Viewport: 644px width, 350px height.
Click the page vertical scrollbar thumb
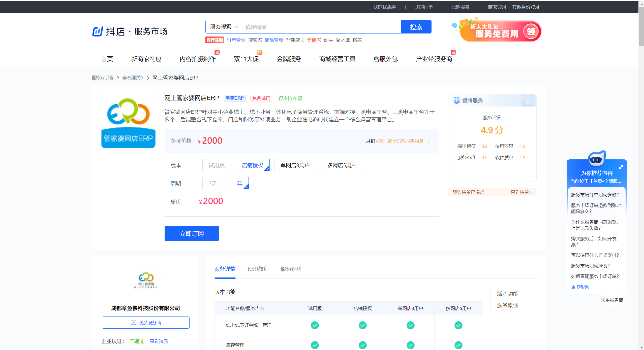(x=641, y=26)
